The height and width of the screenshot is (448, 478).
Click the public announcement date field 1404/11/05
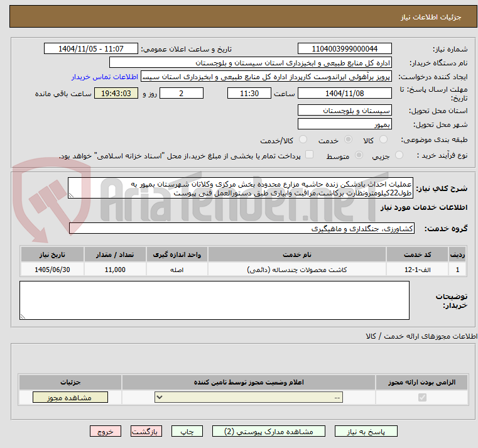point(91,49)
